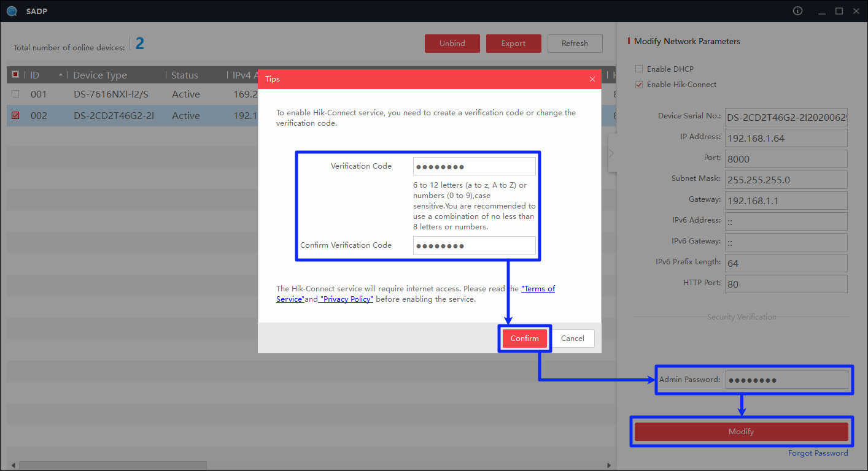868x471 pixels.
Task: Click the IPv6 Address field
Action: point(786,221)
